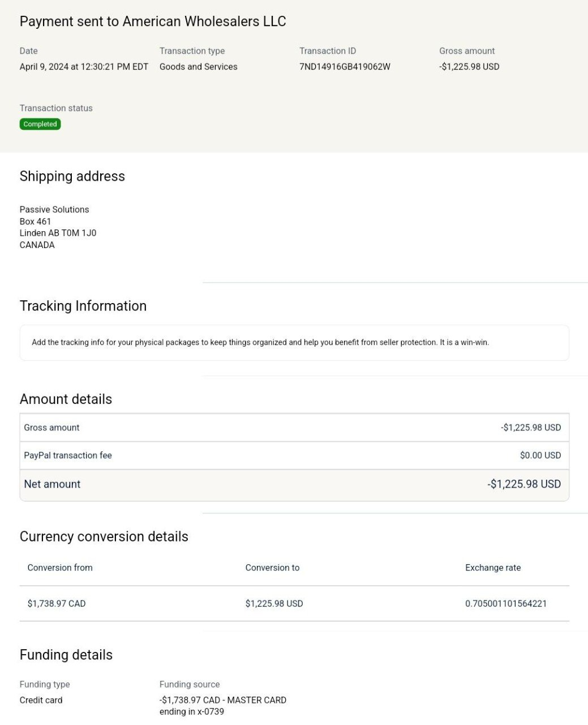Click the header gross amount -$1,225.98 USD
The width and height of the screenshot is (588, 725).
click(x=469, y=67)
